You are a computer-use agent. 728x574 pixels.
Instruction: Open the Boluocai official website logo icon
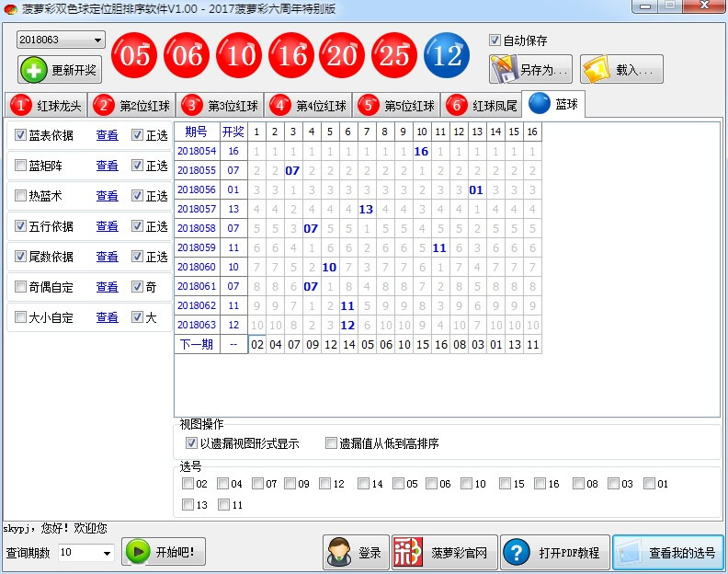[x=407, y=552]
